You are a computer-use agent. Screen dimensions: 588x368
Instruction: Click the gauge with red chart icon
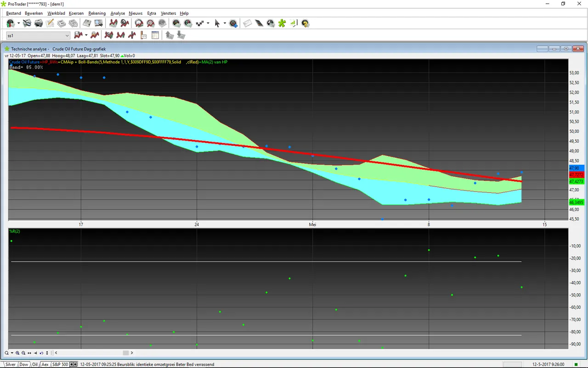click(139, 23)
